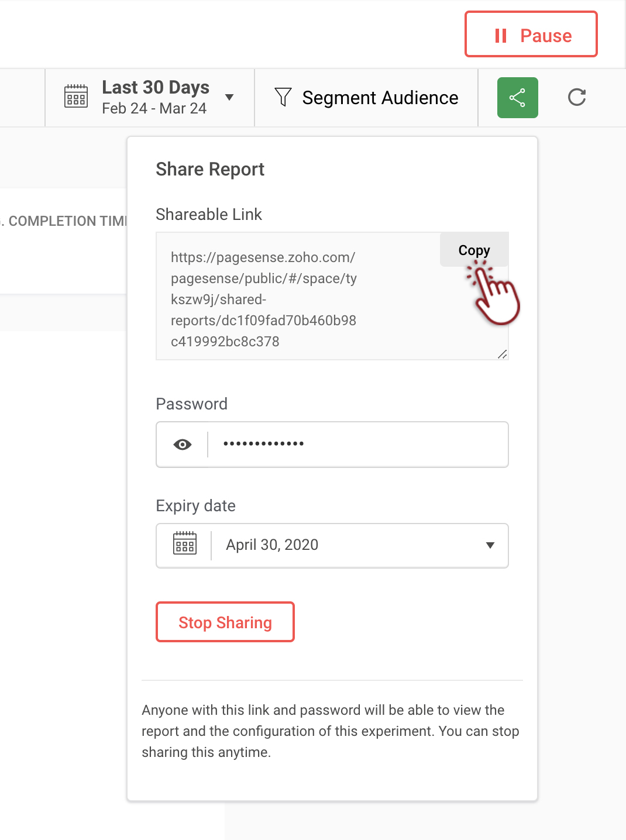This screenshot has width=626, height=840.
Task: Click inside the password field
Action: point(357,445)
